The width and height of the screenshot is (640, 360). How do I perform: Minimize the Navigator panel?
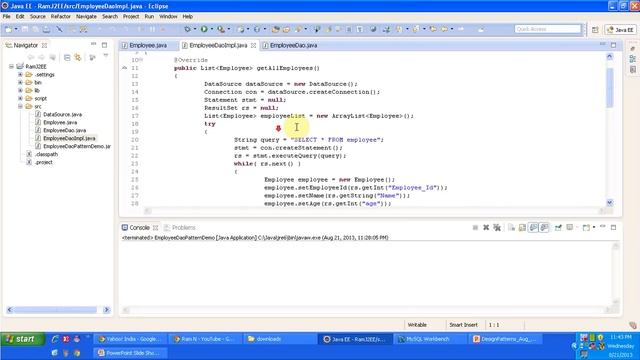click(93, 44)
